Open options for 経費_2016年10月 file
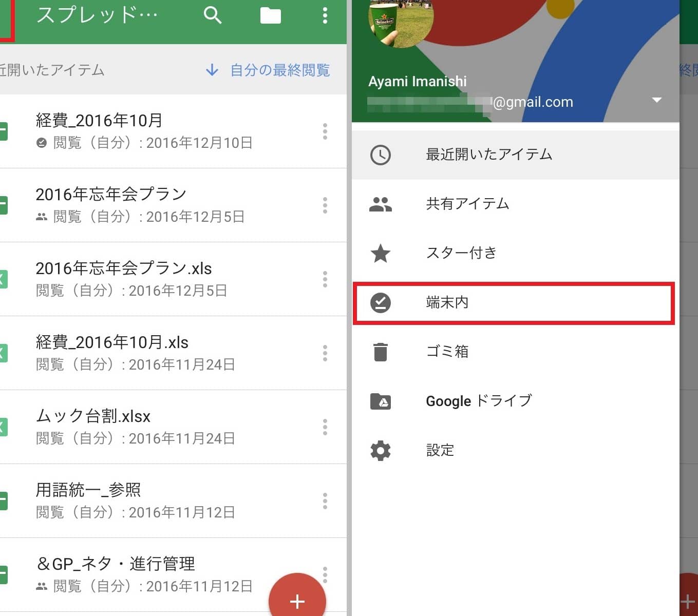Image resolution: width=698 pixels, height=616 pixels. click(x=325, y=131)
